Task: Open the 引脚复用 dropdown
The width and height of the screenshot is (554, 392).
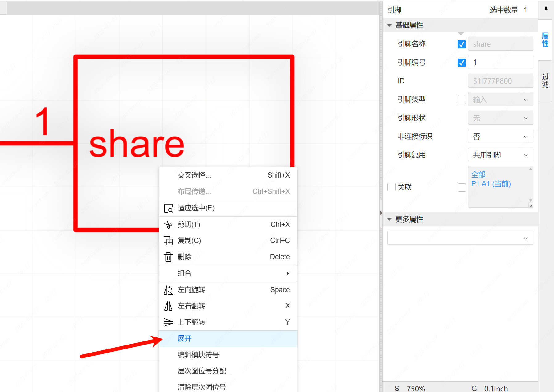Action: (x=500, y=155)
